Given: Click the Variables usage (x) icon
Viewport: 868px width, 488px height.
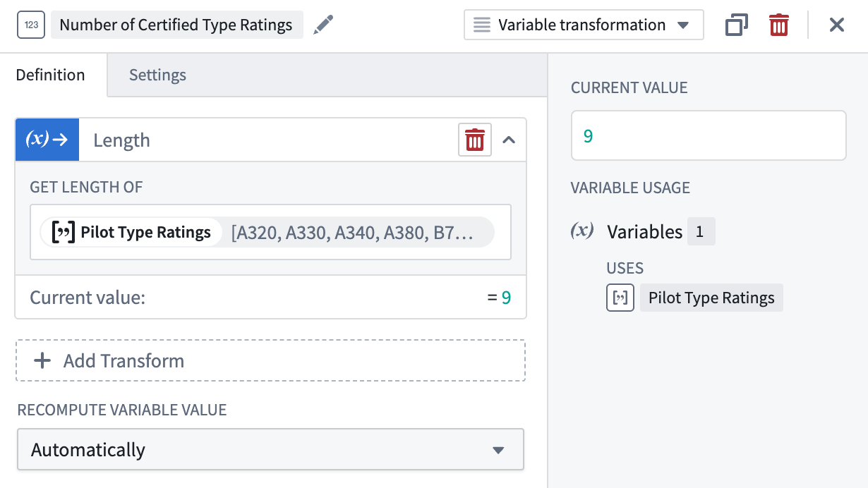Looking at the screenshot, I should [582, 231].
